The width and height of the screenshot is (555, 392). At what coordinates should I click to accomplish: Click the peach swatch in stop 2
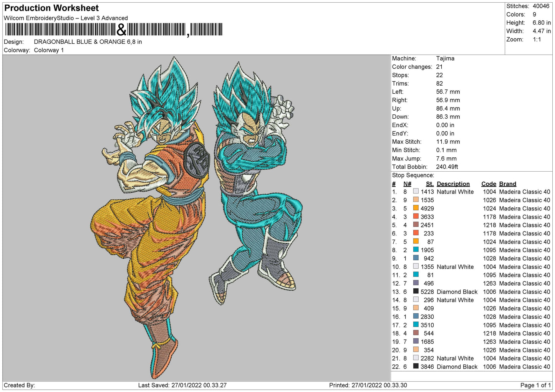pyautogui.click(x=416, y=200)
